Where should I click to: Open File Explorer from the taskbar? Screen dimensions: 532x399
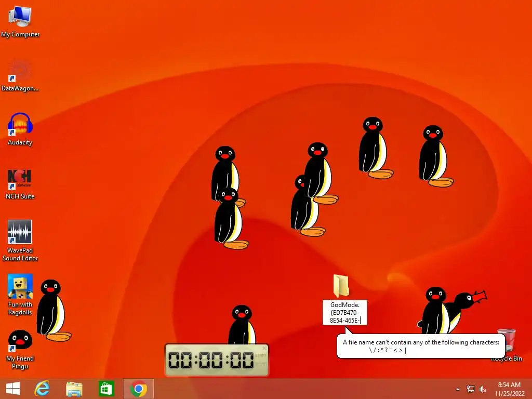point(74,389)
